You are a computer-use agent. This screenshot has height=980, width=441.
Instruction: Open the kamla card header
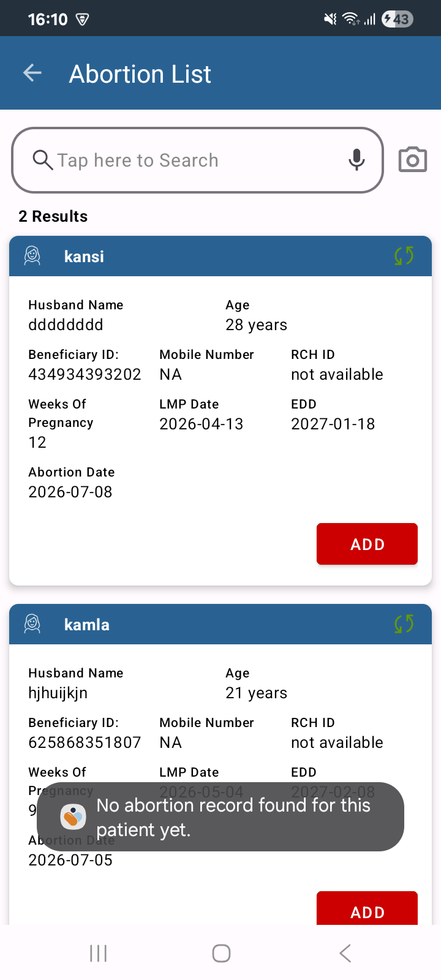221,624
